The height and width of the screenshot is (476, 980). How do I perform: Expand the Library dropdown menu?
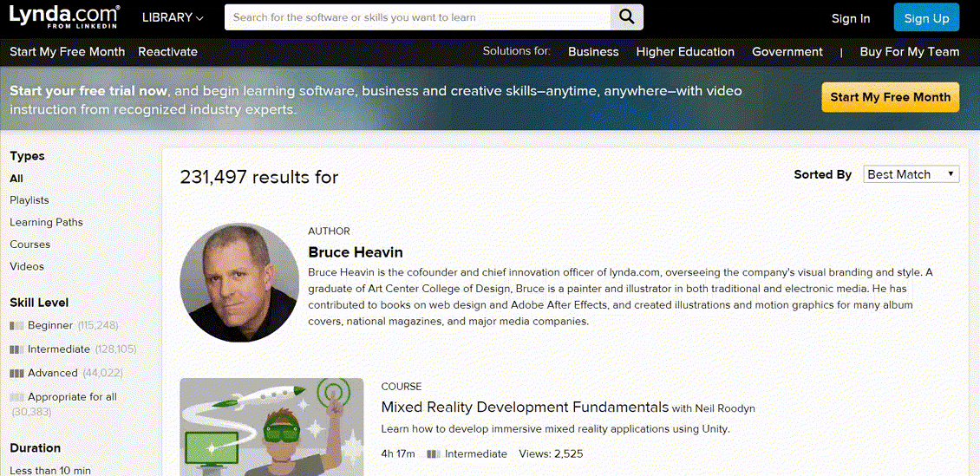click(x=173, y=18)
